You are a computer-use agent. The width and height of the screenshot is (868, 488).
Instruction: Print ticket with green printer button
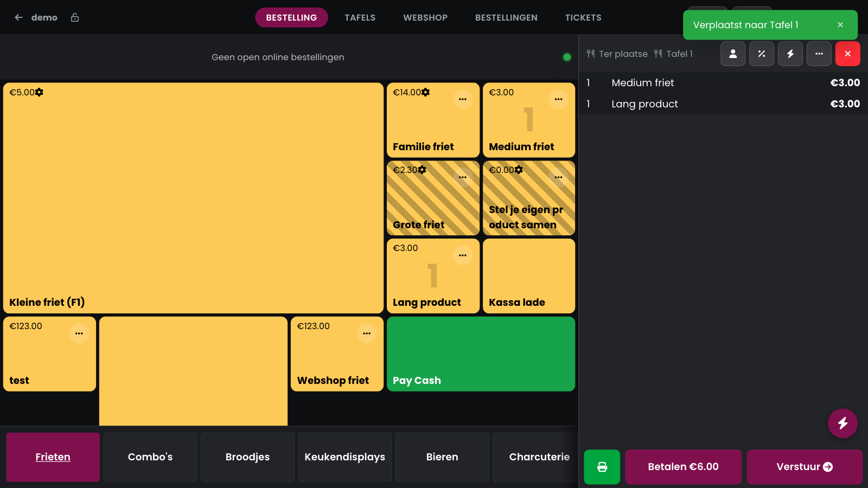(x=602, y=467)
